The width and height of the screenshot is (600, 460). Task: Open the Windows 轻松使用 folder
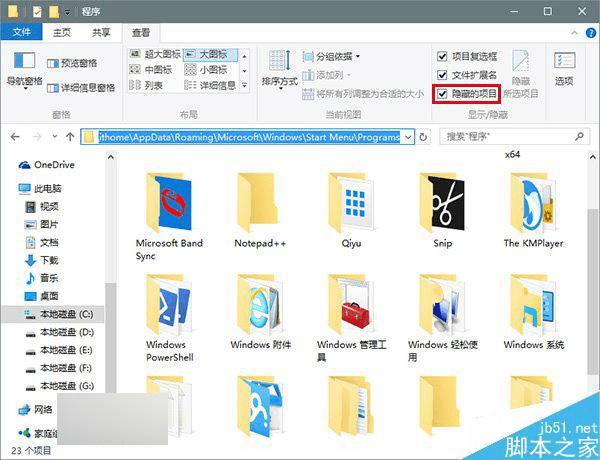pos(443,318)
